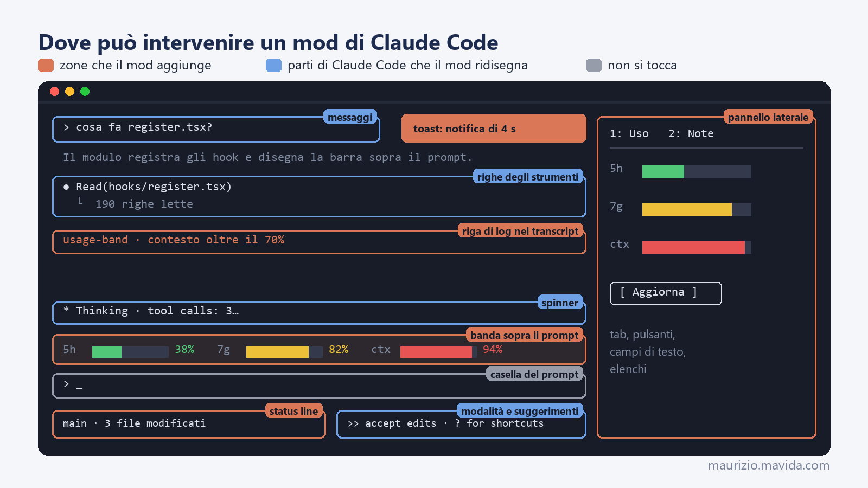
Task: Click the green maximize dot in the title bar
Action: coord(85,91)
